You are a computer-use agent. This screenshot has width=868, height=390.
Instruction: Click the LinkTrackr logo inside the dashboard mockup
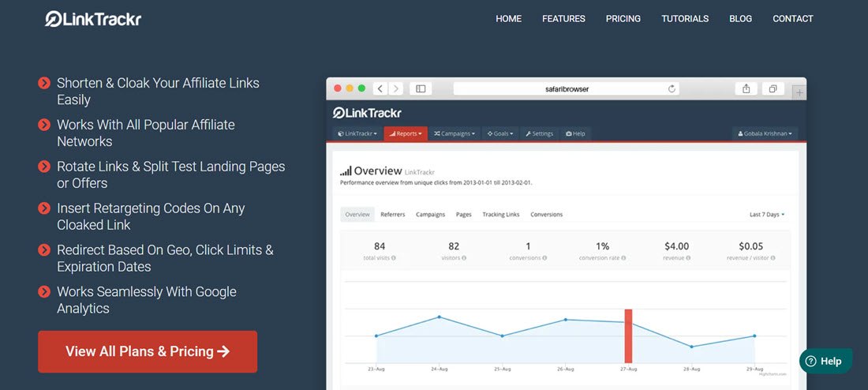tap(367, 113)
